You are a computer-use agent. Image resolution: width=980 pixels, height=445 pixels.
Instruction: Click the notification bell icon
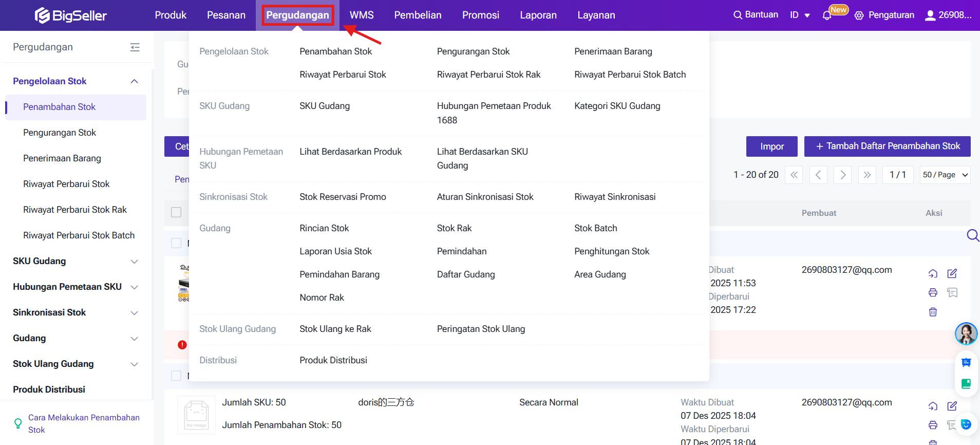coord(826,15)
